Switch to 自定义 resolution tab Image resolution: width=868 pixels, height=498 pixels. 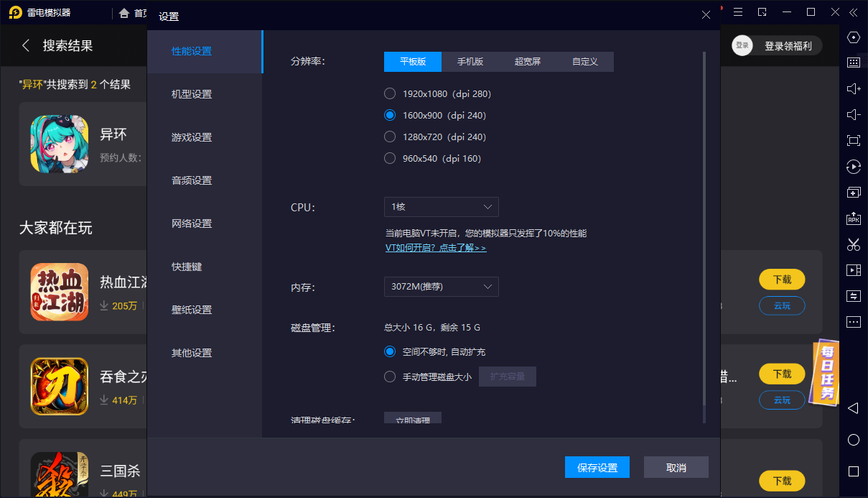pyautogui.click(x=585, y=62)
